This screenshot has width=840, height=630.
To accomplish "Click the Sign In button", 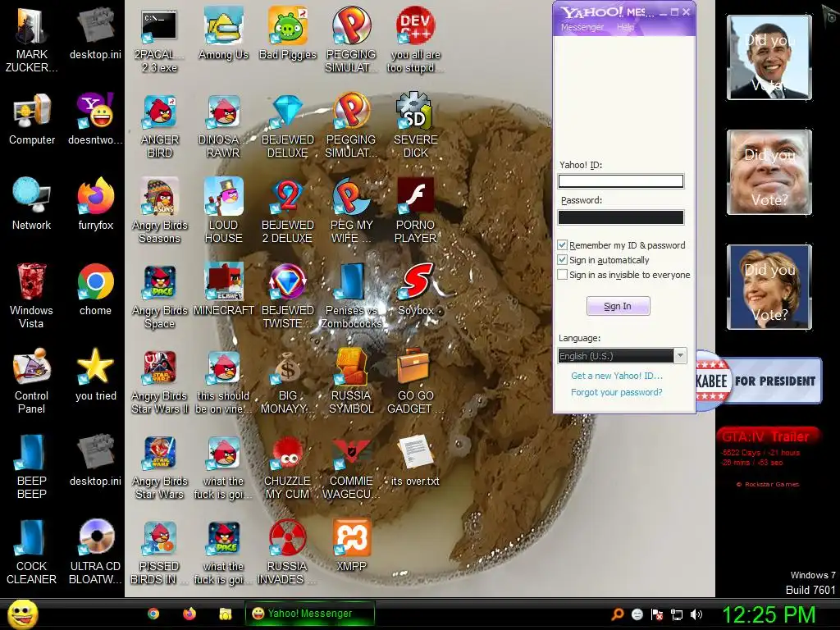I will (619, 306).
